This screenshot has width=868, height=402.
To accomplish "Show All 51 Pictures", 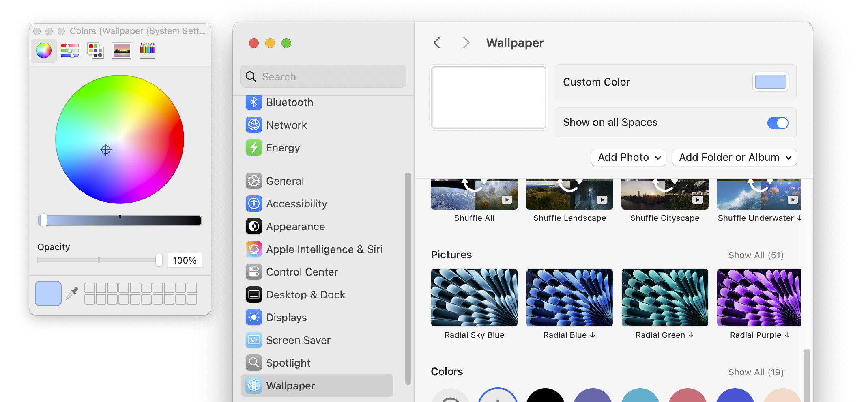I will [x=756, y=255].
